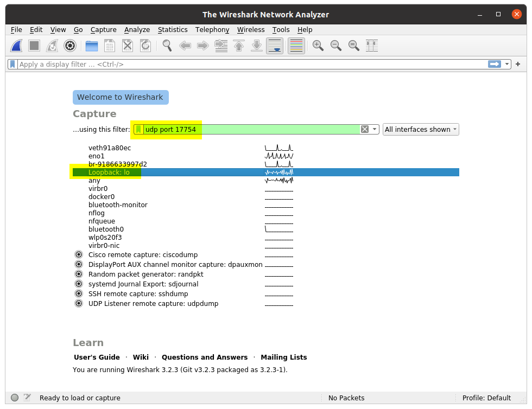Start capturing packets with the shark fin icon
The image size is (532, 409).
pyautogui.click(x=16, y=46)
